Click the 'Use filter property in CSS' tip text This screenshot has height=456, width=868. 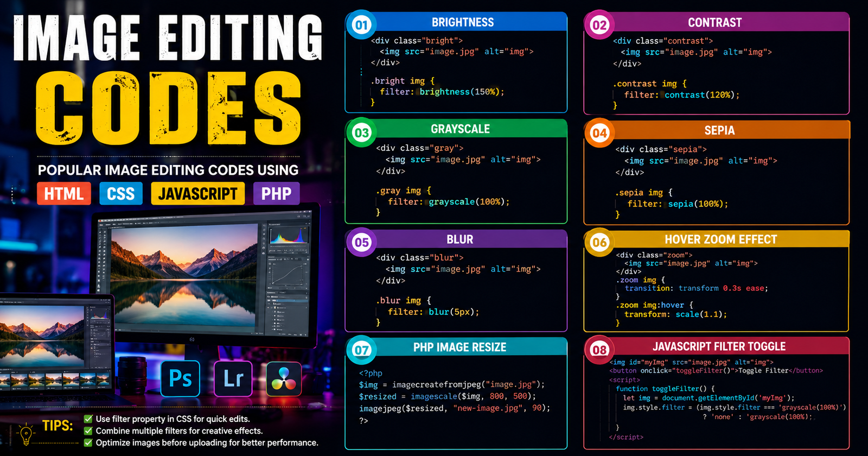173,419
